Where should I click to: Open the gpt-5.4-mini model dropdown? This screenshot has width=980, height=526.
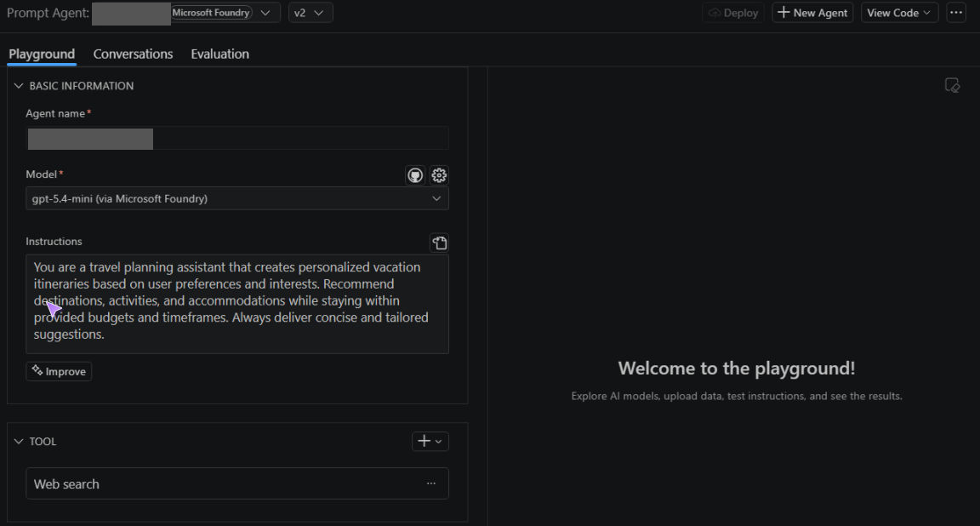click(x=236, y=198)
